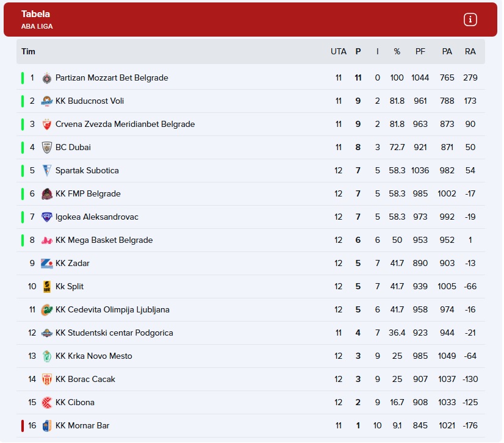Click the BC Dubai team logo

point(47,148)
